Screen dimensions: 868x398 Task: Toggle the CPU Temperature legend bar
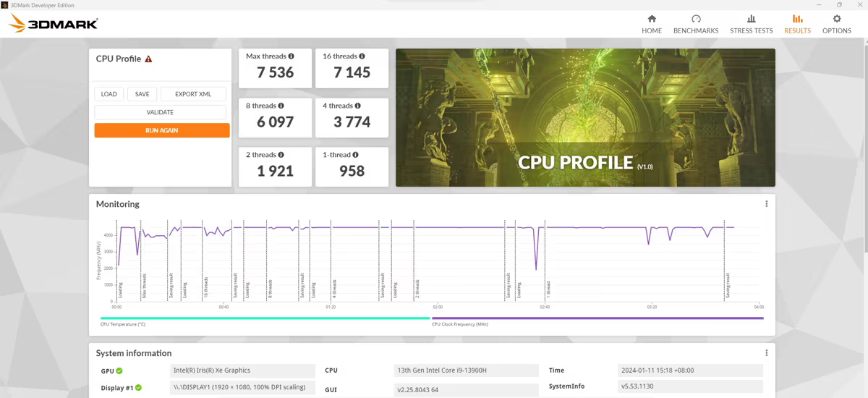point(265,318)
